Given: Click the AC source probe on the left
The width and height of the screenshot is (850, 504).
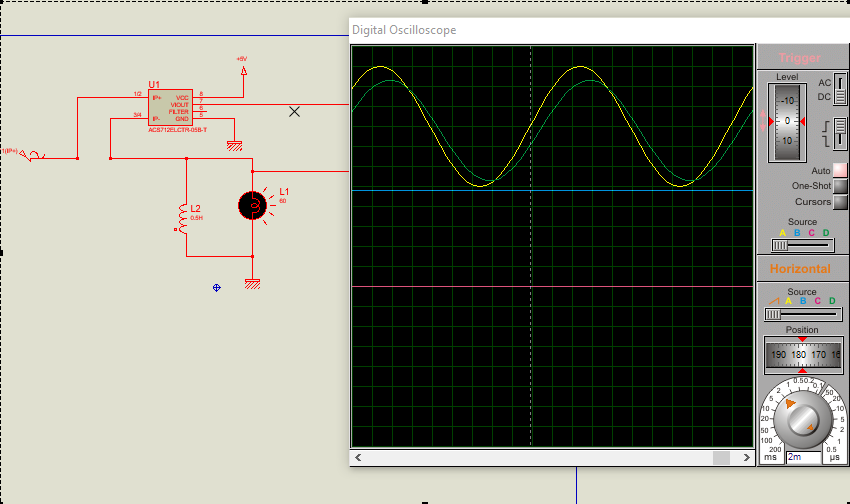Looking at the screenshot, I should point(36,155).
